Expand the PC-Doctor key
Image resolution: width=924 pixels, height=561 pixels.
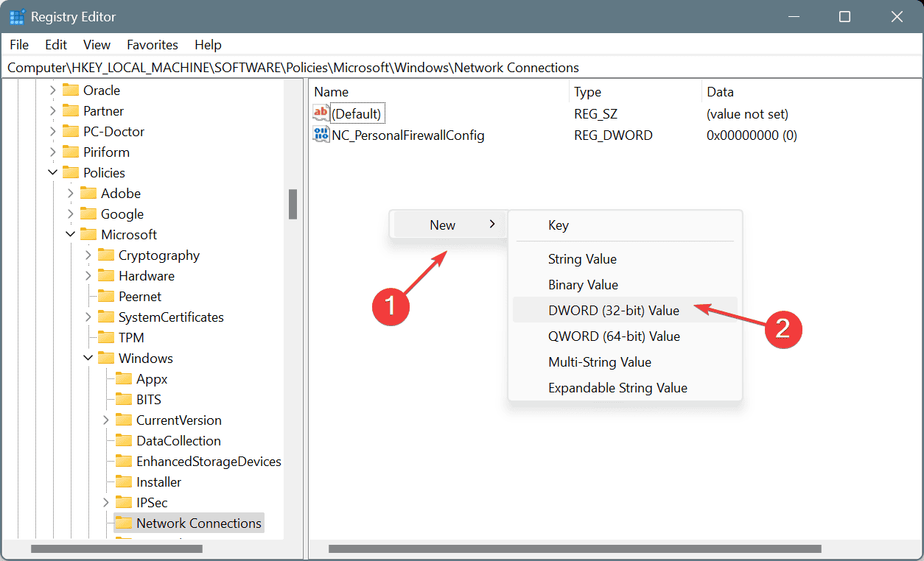52,131
